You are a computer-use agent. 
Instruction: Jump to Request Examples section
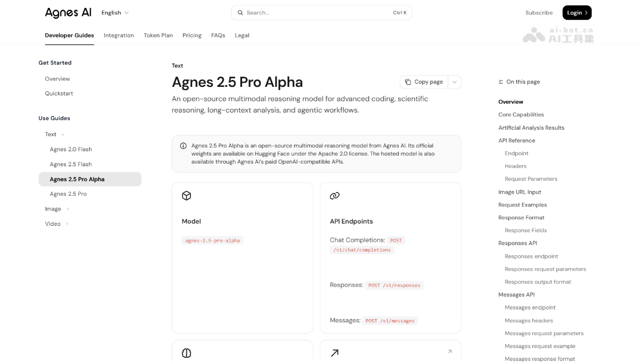click(x=522, y=205)
